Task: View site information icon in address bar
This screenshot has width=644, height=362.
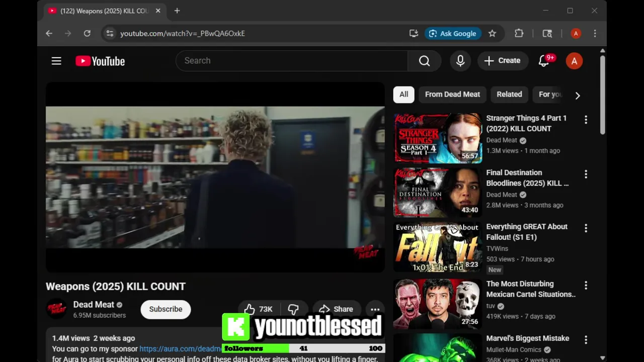Action: (110, 33)
